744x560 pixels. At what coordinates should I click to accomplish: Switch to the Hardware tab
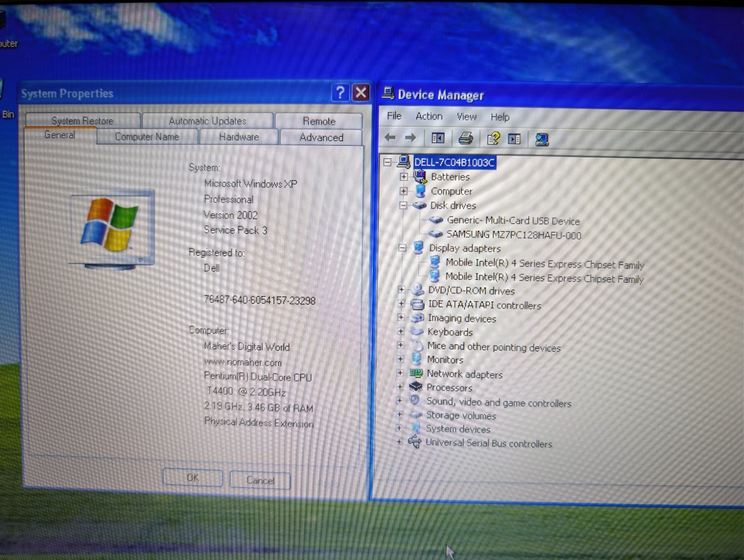(x=239, y=137)
